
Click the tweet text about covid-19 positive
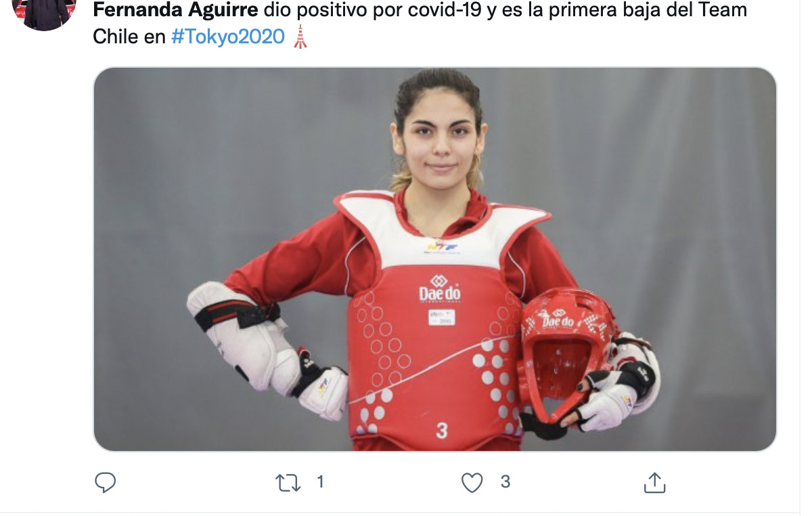420,24
